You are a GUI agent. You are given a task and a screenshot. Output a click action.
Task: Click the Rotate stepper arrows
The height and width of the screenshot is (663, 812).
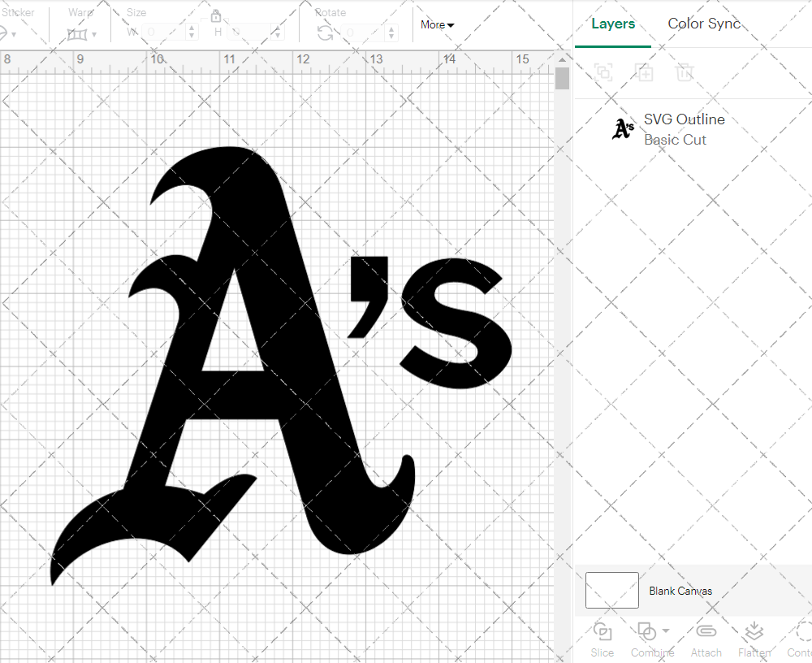(391, 32)
